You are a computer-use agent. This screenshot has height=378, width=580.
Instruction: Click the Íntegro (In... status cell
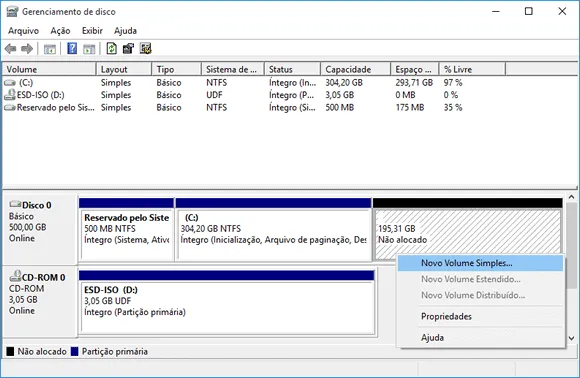click(293, 82)
